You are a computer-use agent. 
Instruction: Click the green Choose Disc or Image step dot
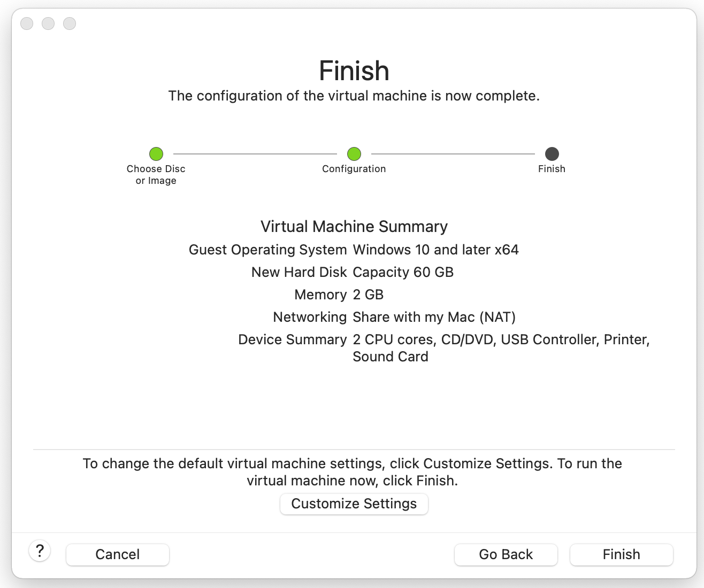point(156,154)
